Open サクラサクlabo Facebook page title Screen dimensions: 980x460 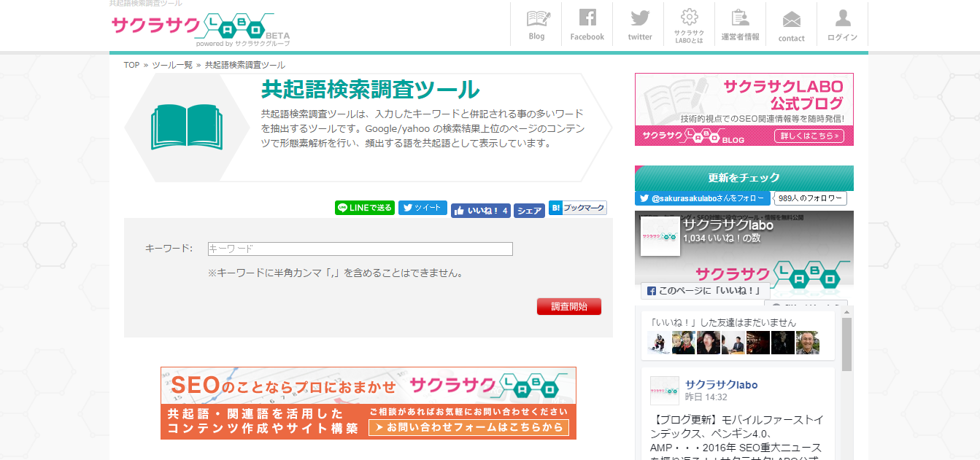tap(728, 225)
